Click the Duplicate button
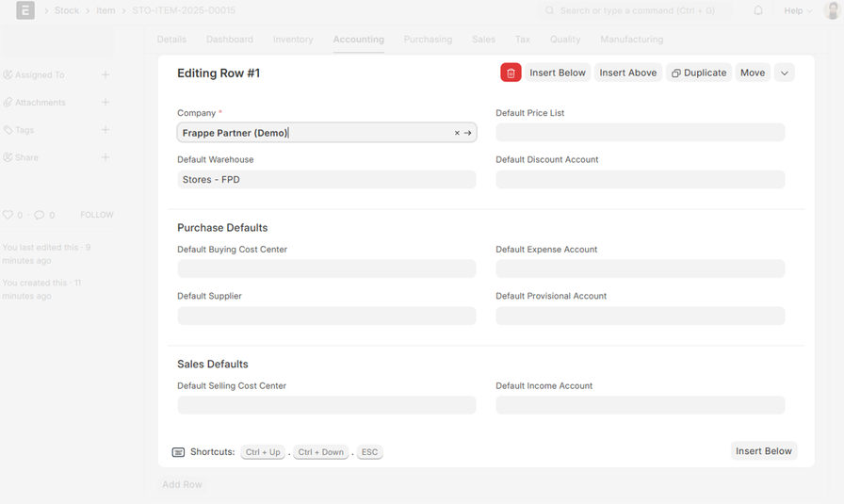This screenshot has width=844, height=504. (x=698, y=73)
